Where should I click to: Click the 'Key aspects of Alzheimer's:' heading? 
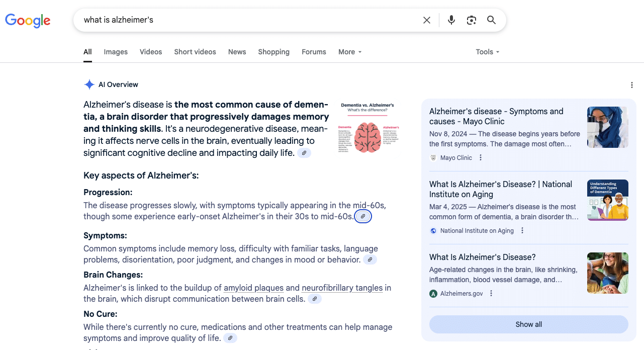point(141,176)
